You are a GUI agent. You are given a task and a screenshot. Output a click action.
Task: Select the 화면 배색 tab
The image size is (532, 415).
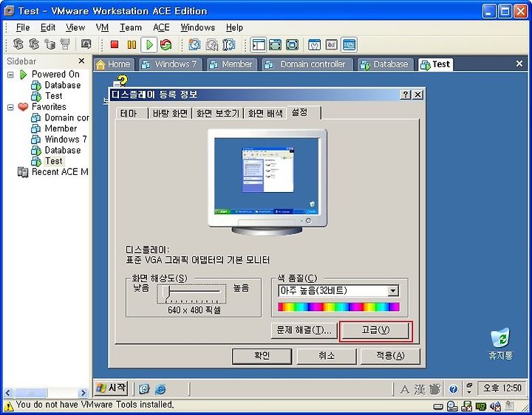(265, 113)
